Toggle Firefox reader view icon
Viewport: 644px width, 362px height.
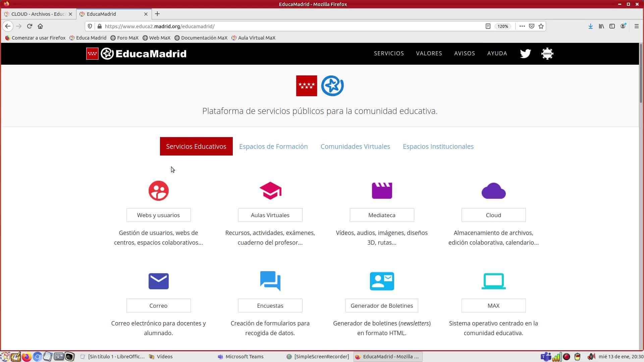click(x=488, y=26)
